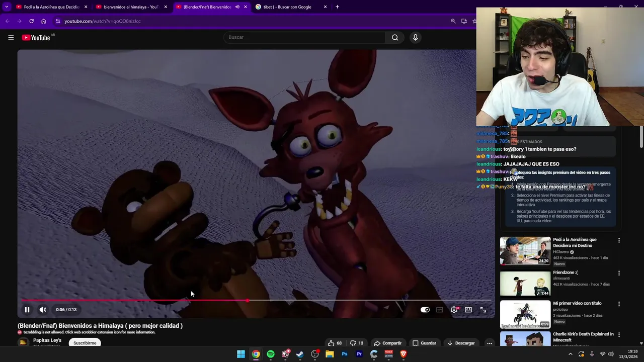644x362 pixels.
Task: Click the Guardar save button
Action: click(x=424, y=343)
